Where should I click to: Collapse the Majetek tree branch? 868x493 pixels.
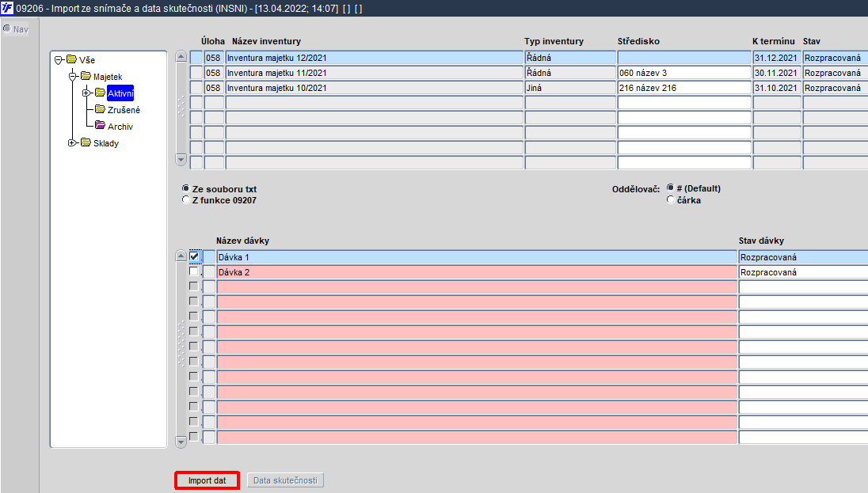[x=73, y=76]
